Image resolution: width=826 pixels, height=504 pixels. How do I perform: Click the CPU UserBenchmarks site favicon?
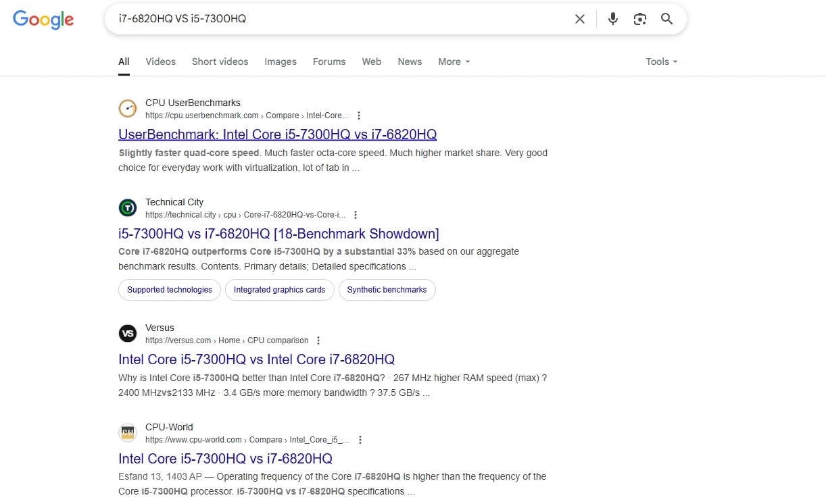[x=128, y=109]
